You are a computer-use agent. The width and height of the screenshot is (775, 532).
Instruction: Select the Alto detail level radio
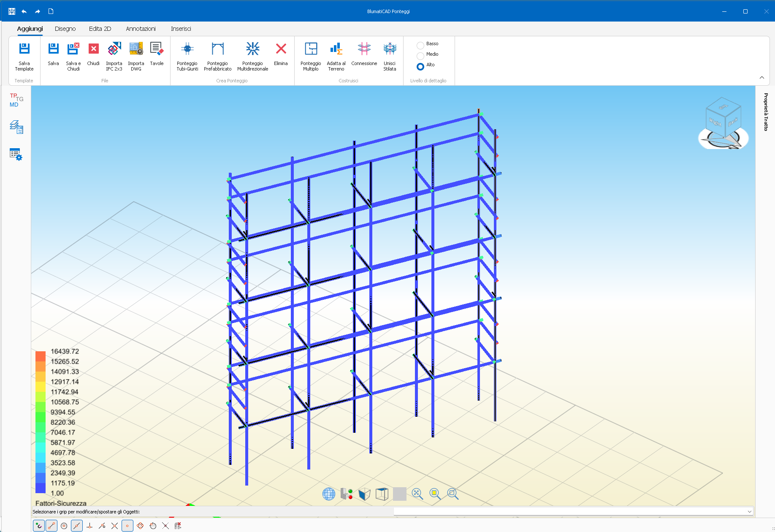point(420,66)
